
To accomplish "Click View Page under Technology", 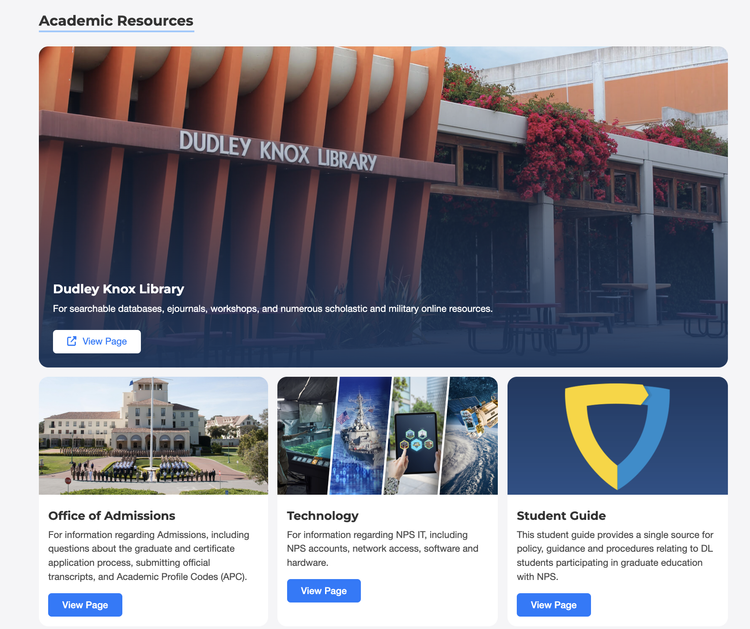I will pos(323,591).
